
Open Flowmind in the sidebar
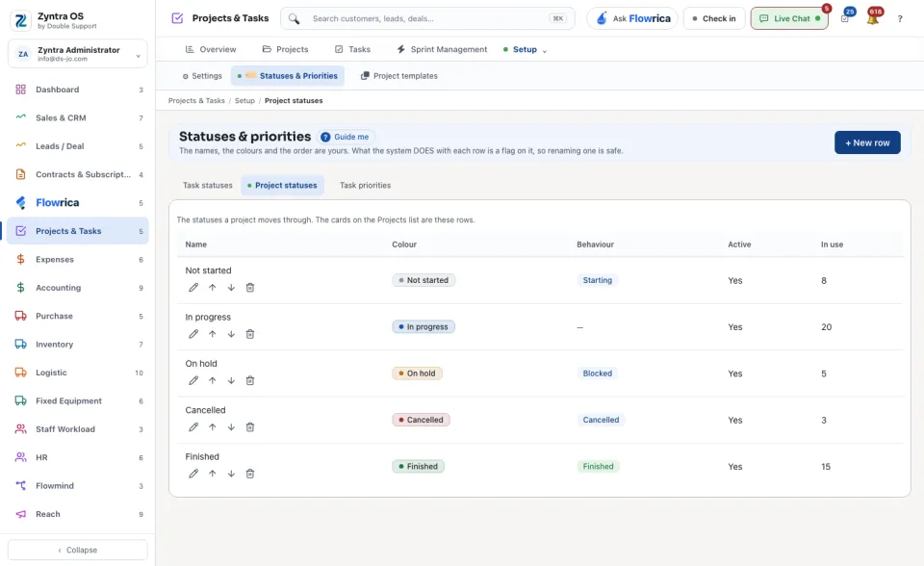pyautogui.click(x=78, y=486)
